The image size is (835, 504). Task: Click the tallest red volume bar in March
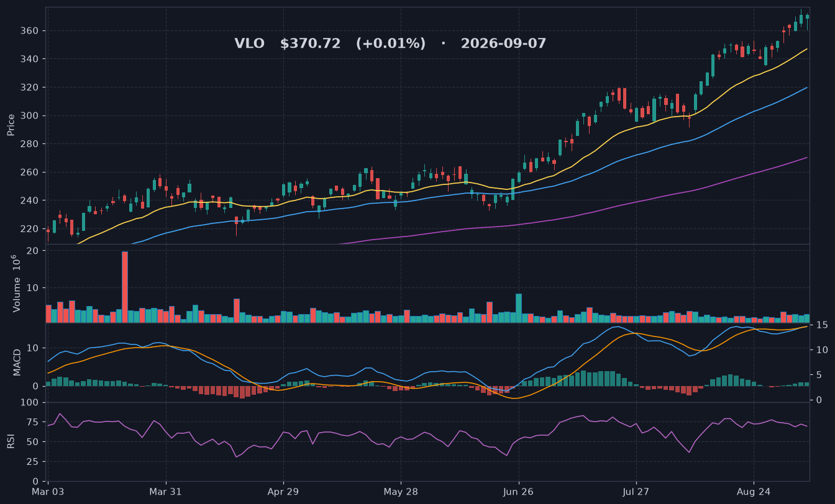125,287
